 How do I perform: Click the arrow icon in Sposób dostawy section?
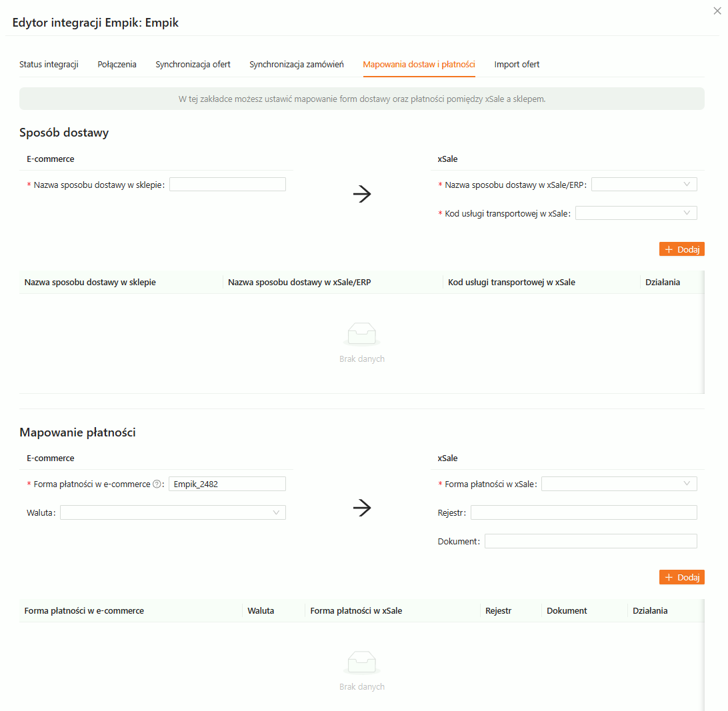[361, 194]
